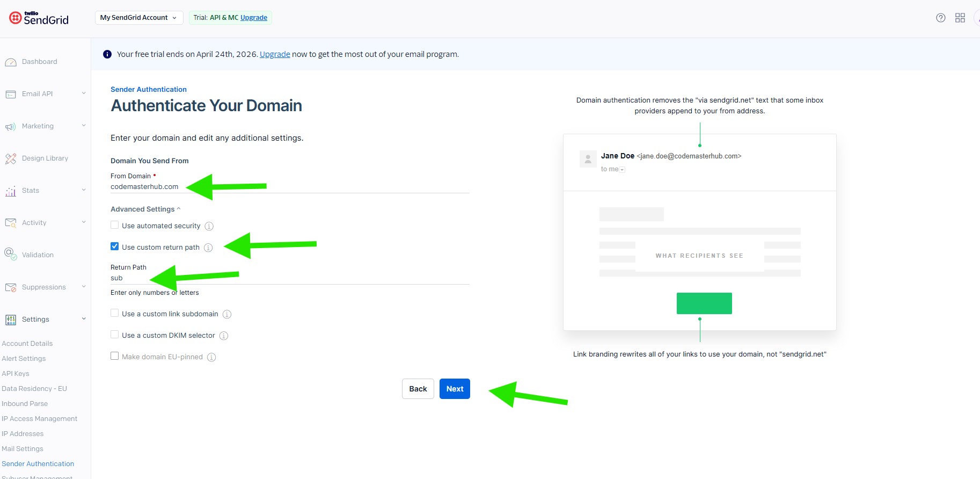Click the Design Library sidebar icon
This screenshot has height=479, width=980.
[11, 159]
